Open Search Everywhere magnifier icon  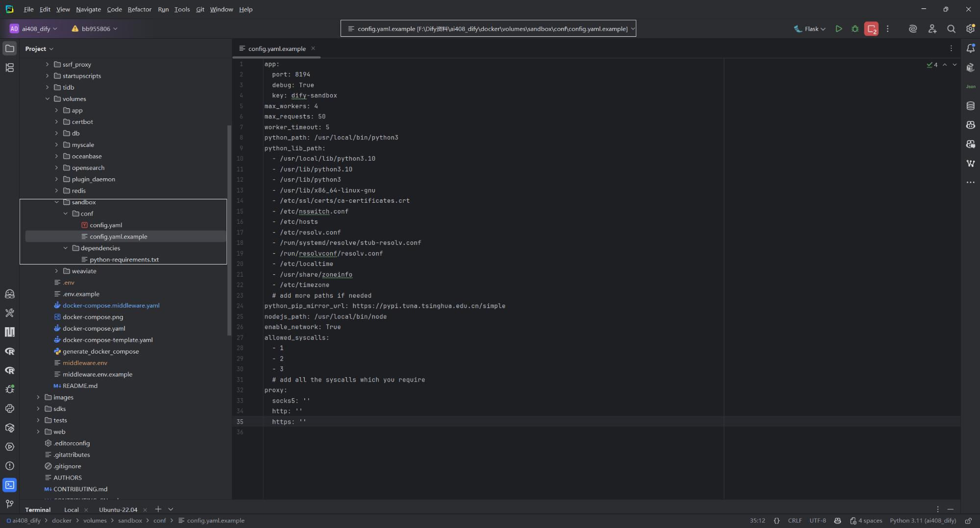click(x=951, y=29)
